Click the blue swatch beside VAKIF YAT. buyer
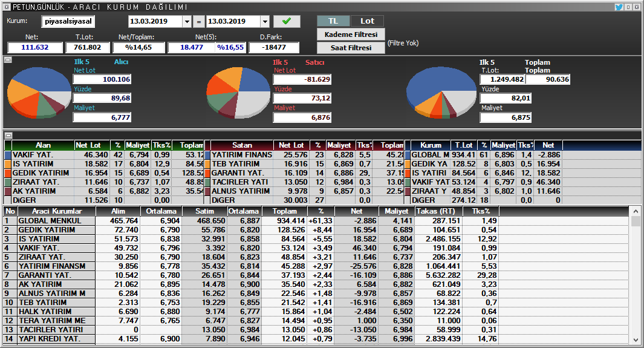 point(7,155)
